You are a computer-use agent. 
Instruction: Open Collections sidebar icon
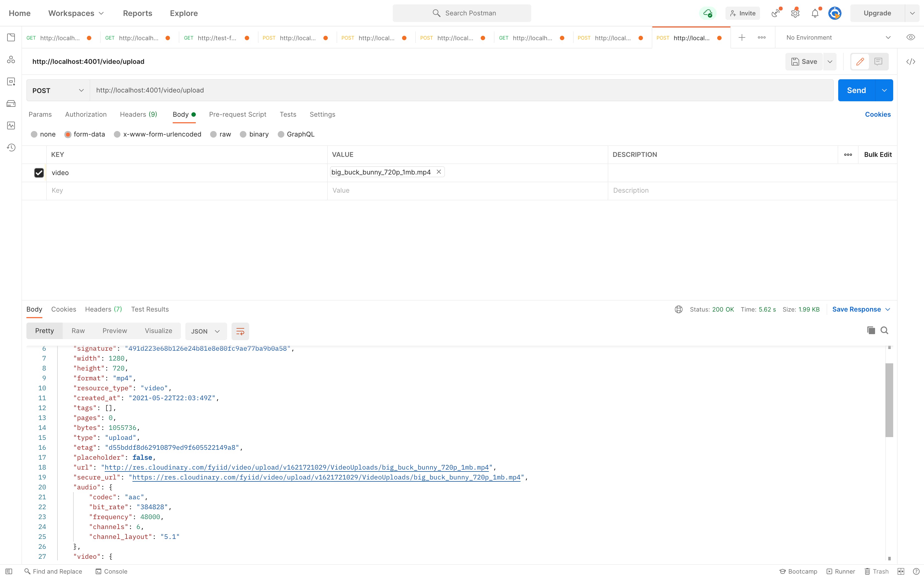(x=11, y=37)
